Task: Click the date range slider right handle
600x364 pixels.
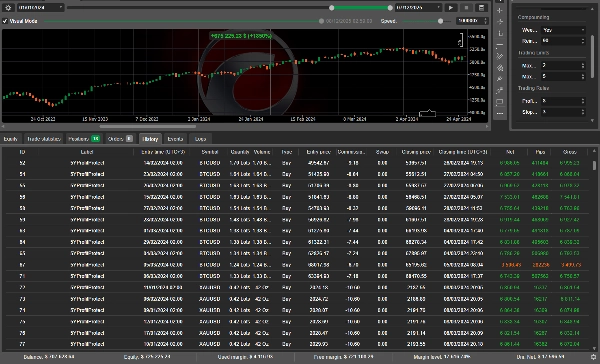Action: click(x=390, y=8)
